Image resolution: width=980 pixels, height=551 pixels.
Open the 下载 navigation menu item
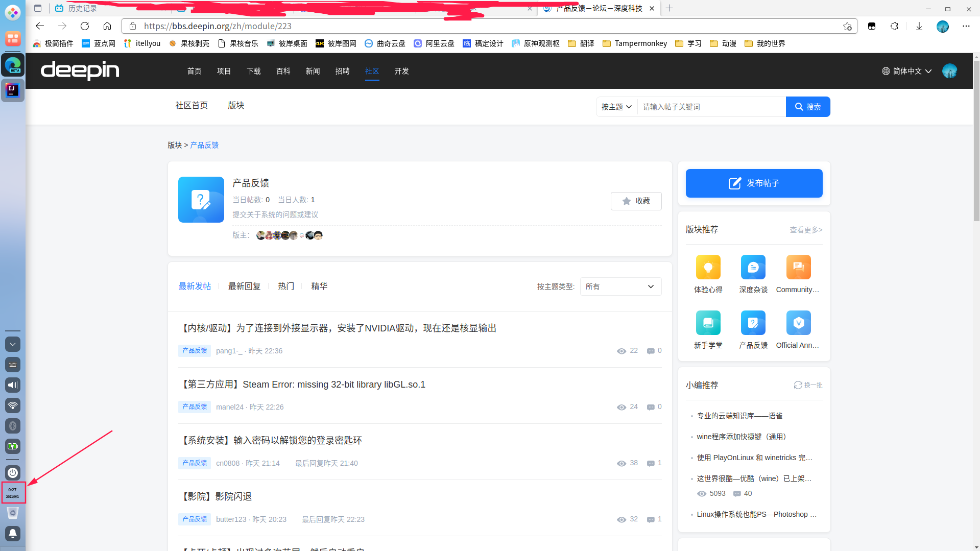[x=254, y=71]
